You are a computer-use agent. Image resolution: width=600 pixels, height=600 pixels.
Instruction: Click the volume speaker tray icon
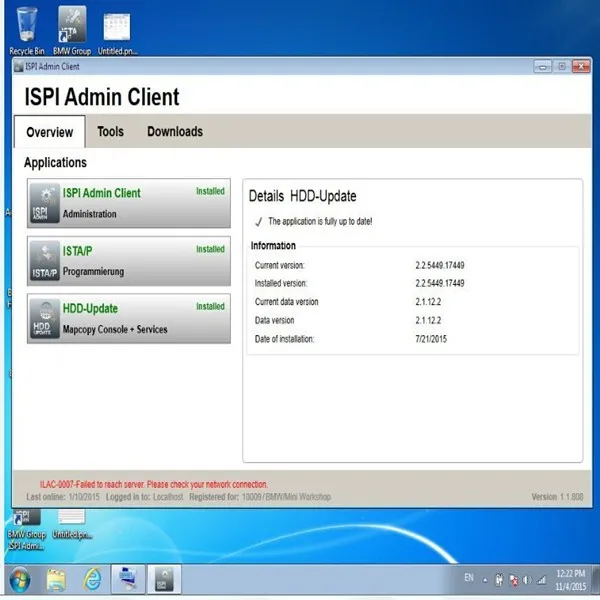tap(527, 580)
